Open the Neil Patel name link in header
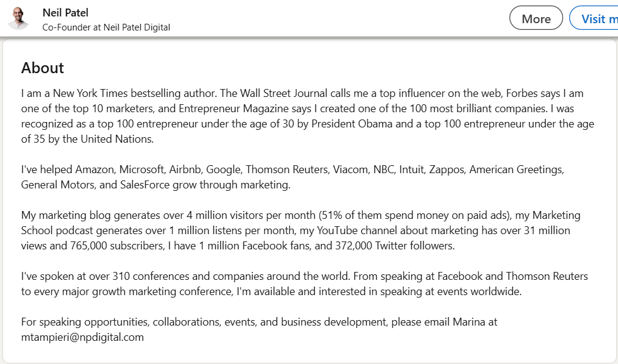The width and height of the screenshot is (618, 364). [x=65, y=13]
